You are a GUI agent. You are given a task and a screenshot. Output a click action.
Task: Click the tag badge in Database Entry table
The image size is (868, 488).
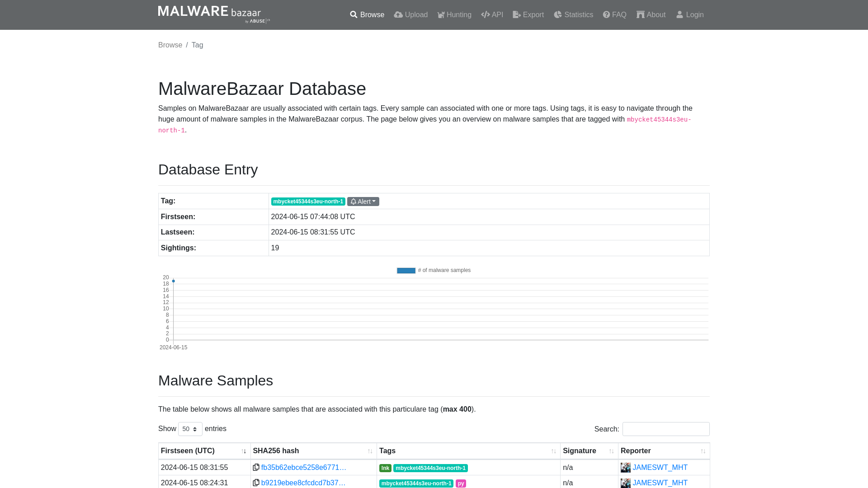308,202
